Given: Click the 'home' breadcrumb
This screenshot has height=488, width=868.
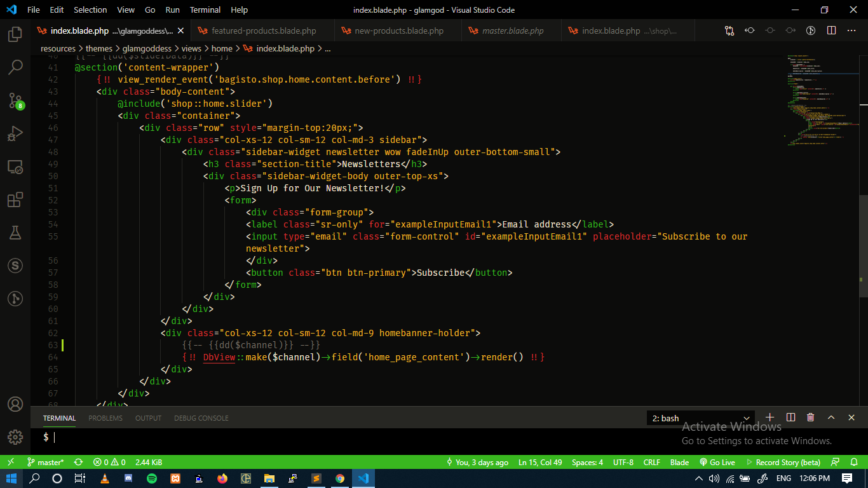Looking at the screenshot, I should pos(222,48).
